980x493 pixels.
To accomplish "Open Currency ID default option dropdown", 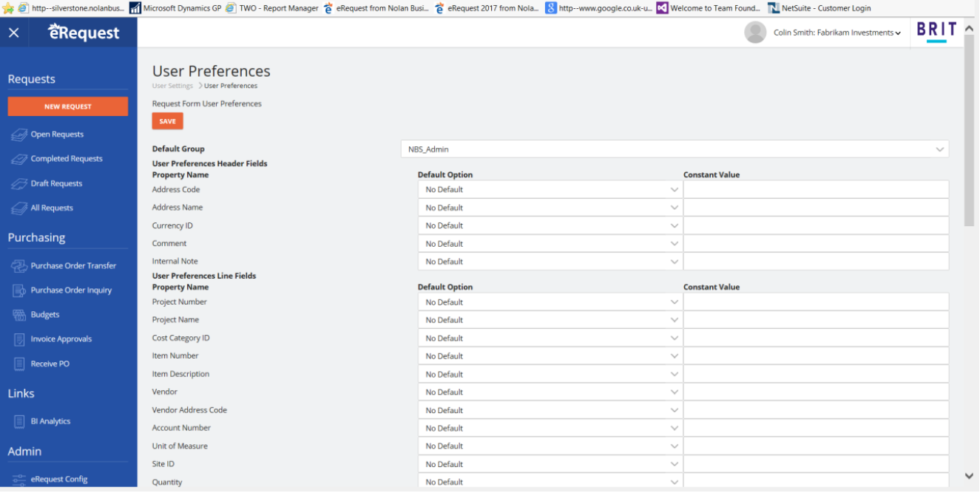I will [550, 226].
